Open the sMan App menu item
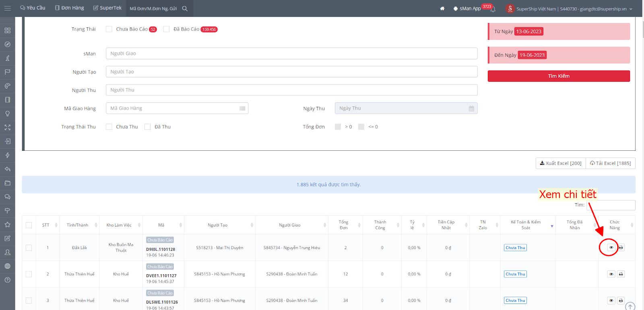The height and width of the screenshot is (310, 644). (x=467, y=8)
